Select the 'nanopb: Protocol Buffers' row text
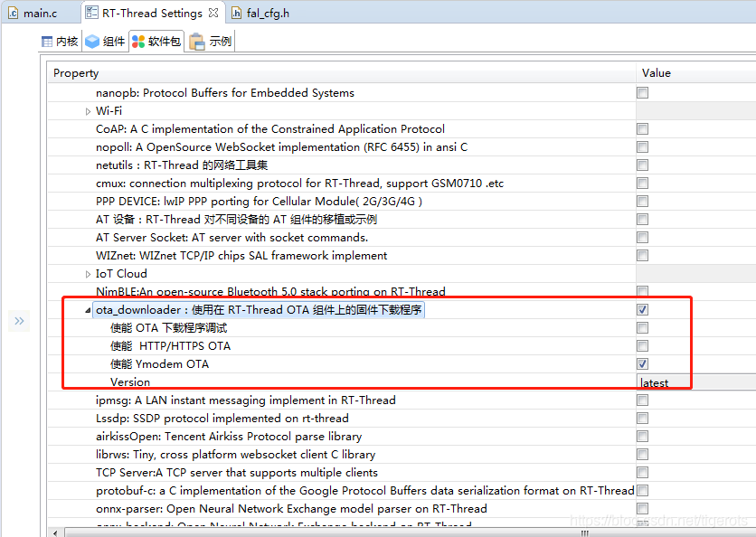756x537 pixels. pyautogui.click(x=224, y=92)
